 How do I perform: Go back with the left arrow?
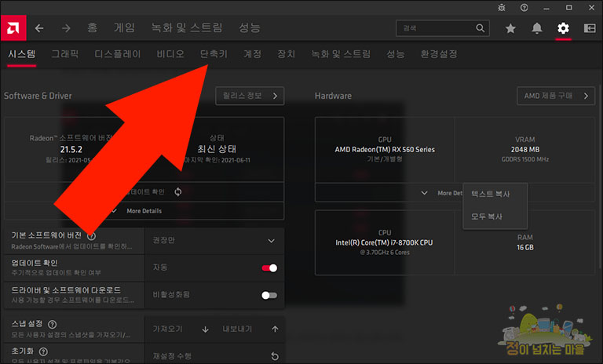[39, 28]
